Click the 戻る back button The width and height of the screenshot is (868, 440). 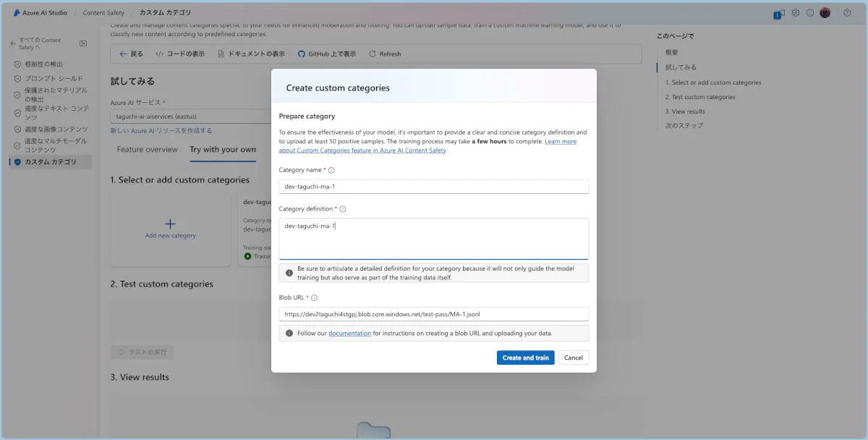click(x=131, y=54)
